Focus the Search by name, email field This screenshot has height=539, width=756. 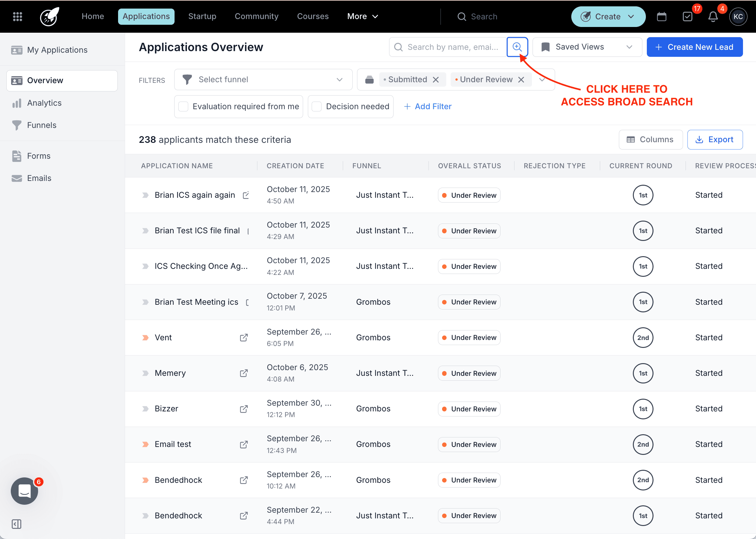coord(452,47)
